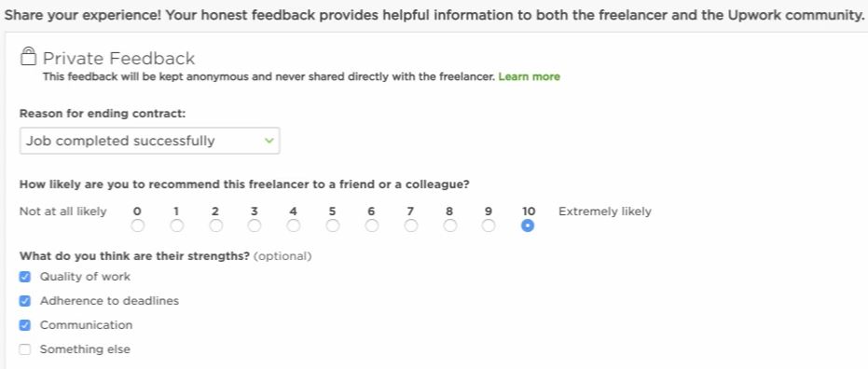Uncheck the Quality of work checkbox
This screenshot has width=868, height=369.
coord(25,277)
